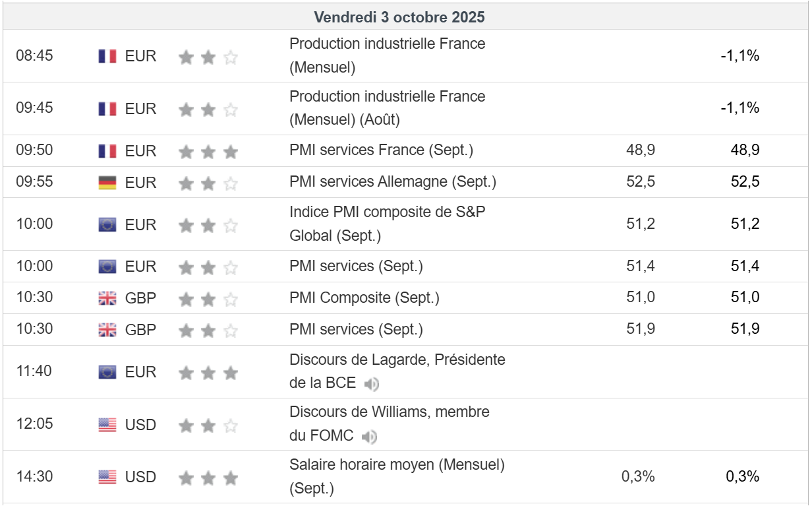Click the speaker icon beside Lagarde's speech
The image size is (812, 506).
tap(372, 384)
